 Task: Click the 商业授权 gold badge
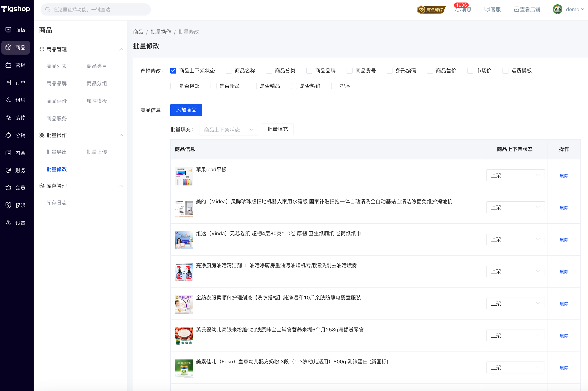click(432, 9)
